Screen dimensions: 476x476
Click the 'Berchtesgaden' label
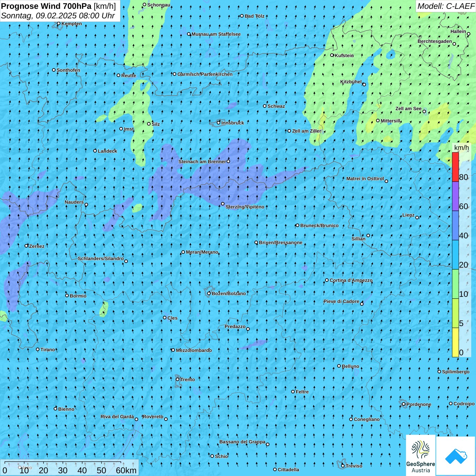pyautogui.click(x=435, y=41)
